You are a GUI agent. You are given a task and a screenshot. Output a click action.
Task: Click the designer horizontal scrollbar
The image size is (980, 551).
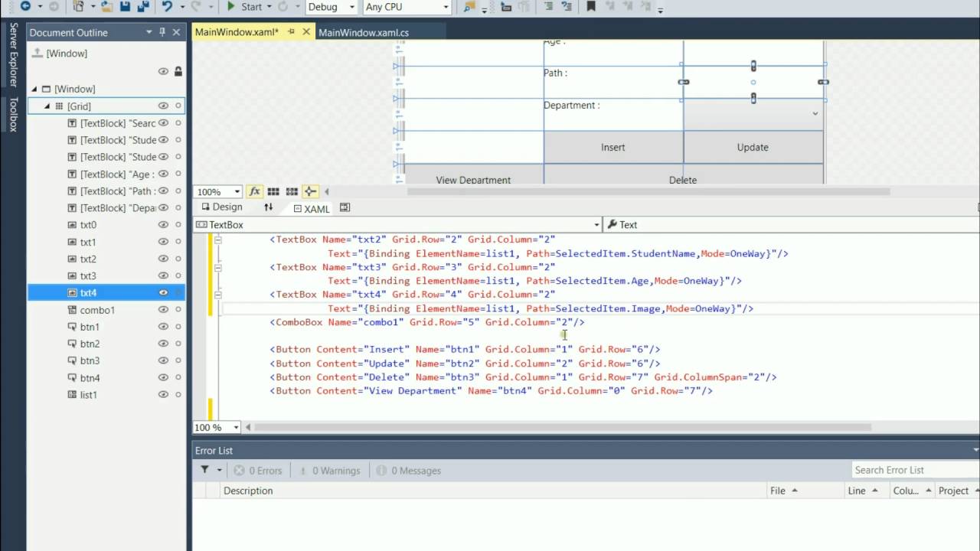[x=648, y=191]
